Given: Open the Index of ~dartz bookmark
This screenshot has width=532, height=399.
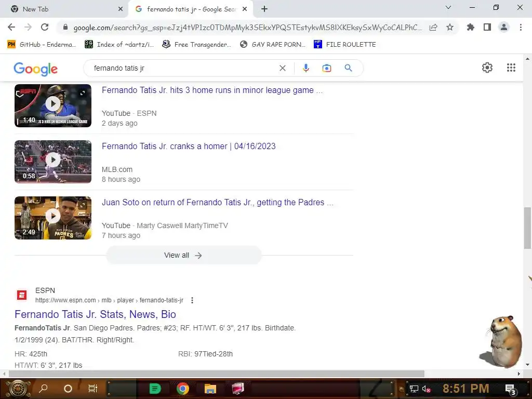Looking at the screenshot, I should (119, 45).
